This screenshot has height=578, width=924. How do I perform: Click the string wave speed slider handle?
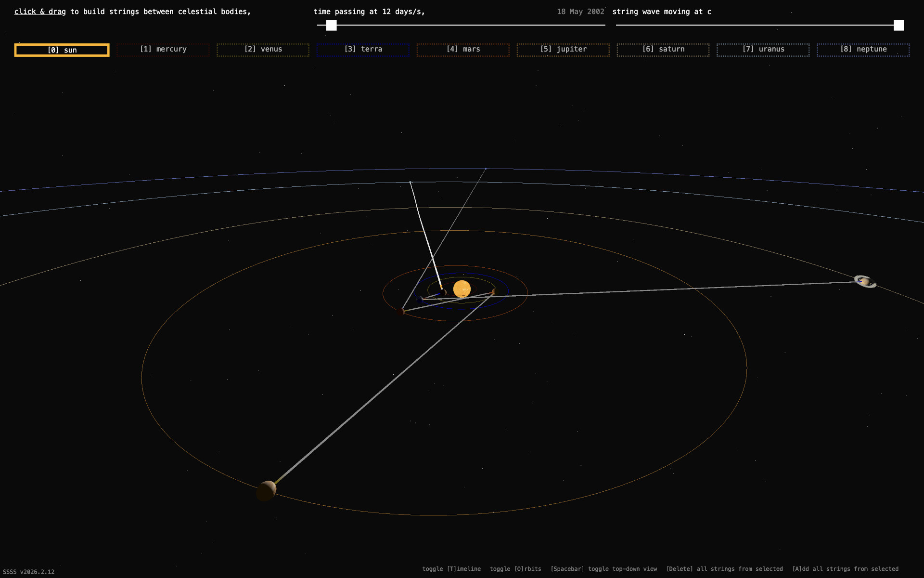898,26
